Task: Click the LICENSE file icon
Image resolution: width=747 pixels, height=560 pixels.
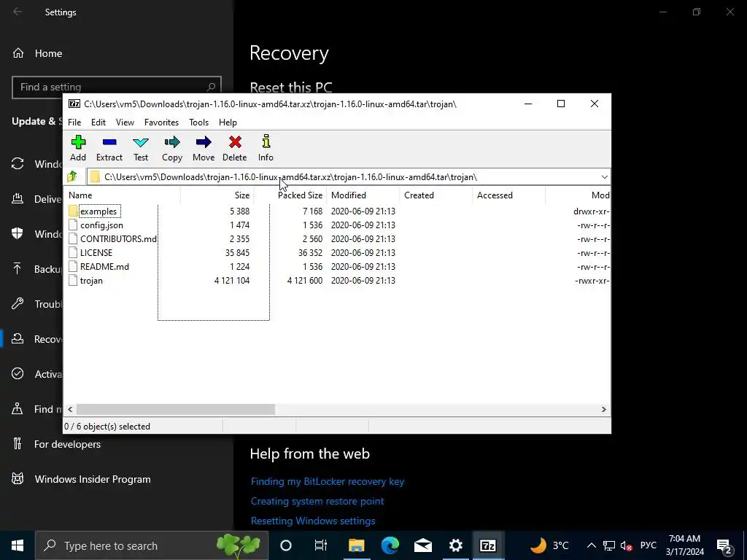Action: 73,252
